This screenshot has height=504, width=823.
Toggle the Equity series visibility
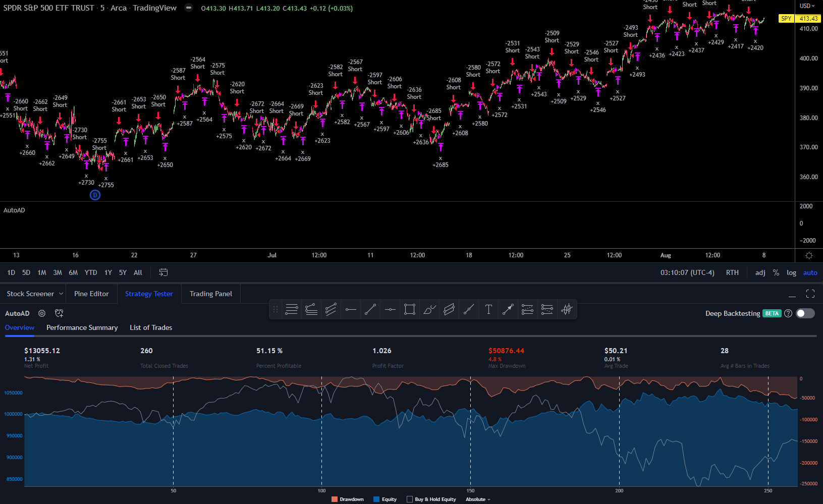tap(385, 499)
